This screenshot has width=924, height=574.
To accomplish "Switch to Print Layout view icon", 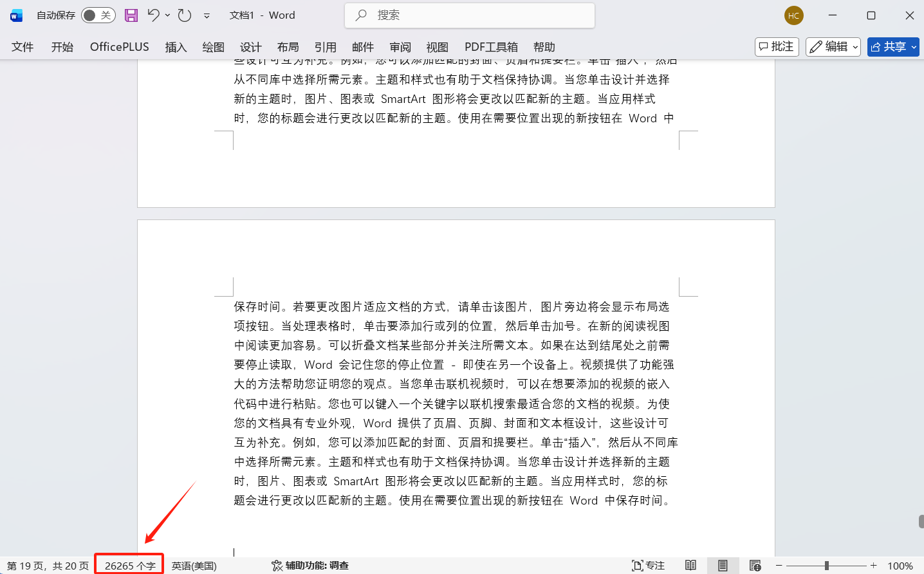I will pos(723,566).
